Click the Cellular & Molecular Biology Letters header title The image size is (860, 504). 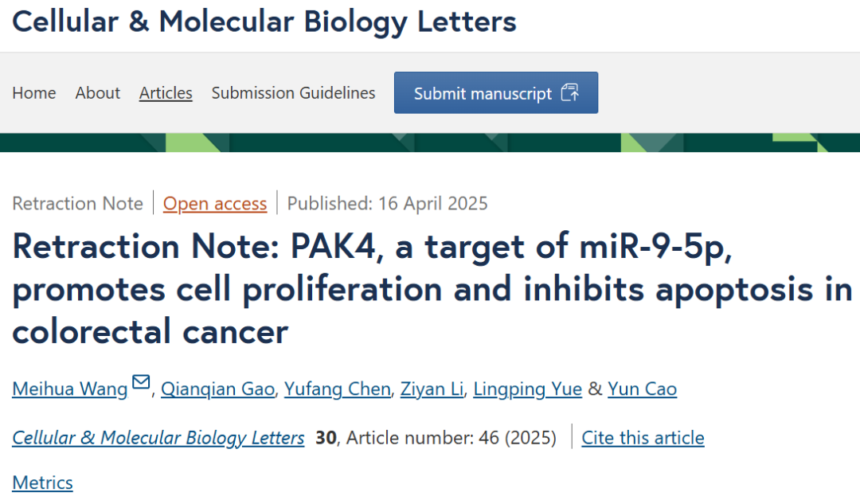(264, 22)
